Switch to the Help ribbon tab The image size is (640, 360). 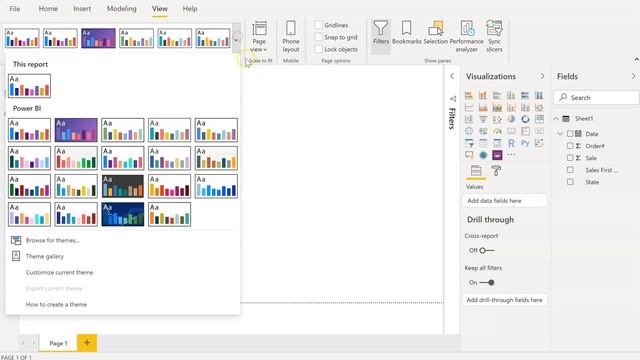[x=190, y=9]
